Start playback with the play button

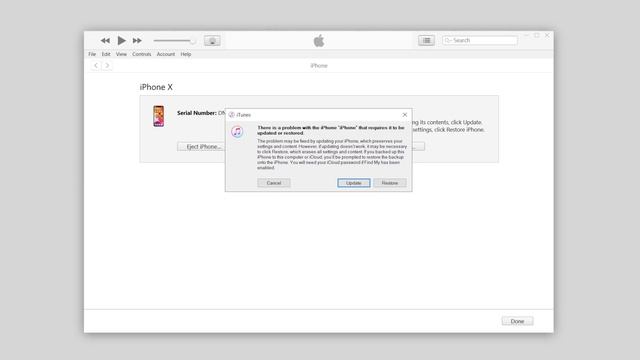coord(121,40)
